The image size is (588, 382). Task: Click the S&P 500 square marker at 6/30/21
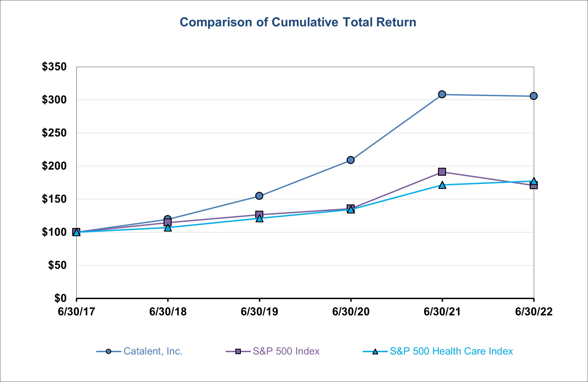[442, 172]
